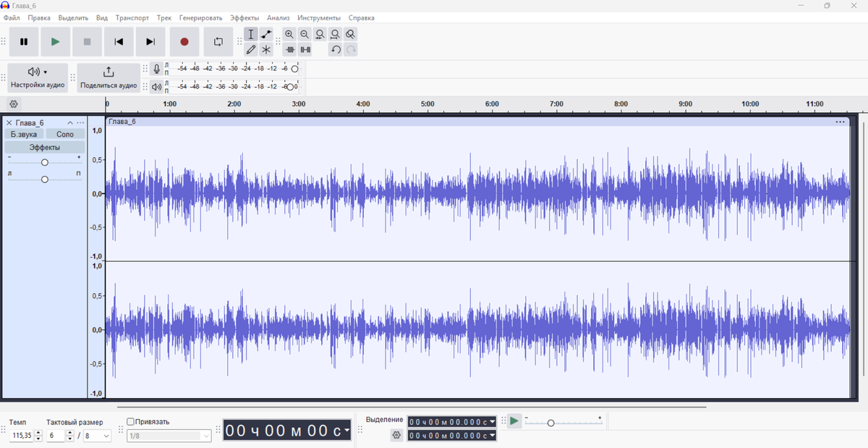Mute track with Б.звука button
This screenshot has height=448, width=868.
(24, 135)
